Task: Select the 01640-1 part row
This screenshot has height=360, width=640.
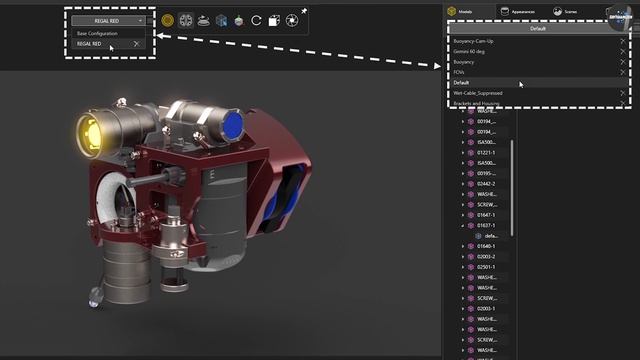Action: 486,246
